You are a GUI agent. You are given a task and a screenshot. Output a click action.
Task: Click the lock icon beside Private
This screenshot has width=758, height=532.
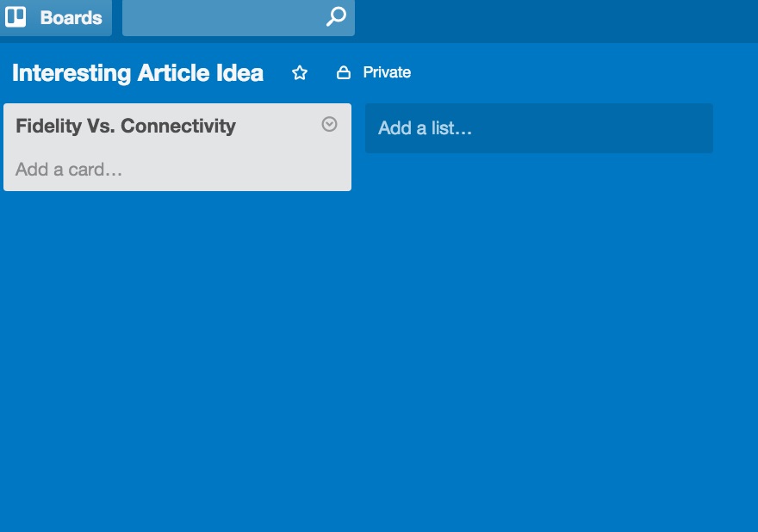(x=343, y=73)
